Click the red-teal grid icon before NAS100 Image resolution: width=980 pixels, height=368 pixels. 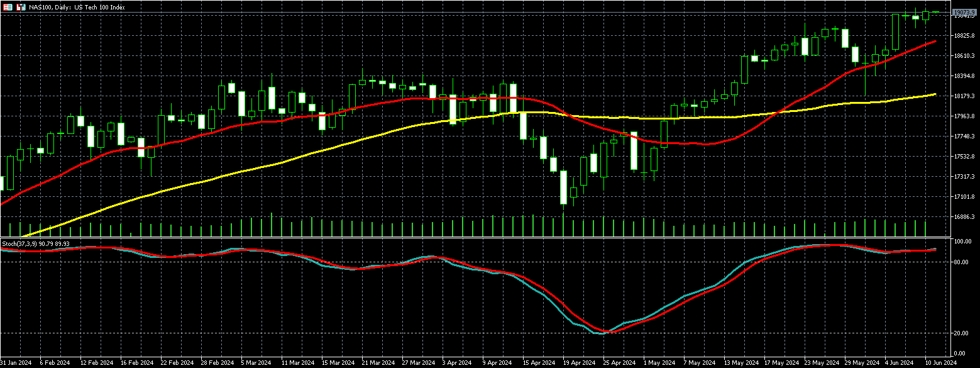6,8
